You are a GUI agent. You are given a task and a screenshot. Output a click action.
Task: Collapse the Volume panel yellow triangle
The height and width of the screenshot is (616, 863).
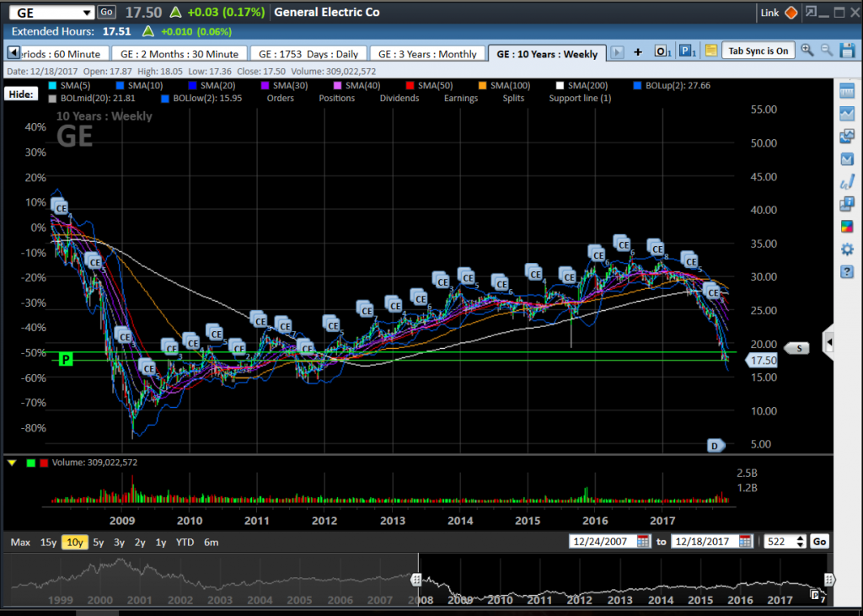coord(12,463)
